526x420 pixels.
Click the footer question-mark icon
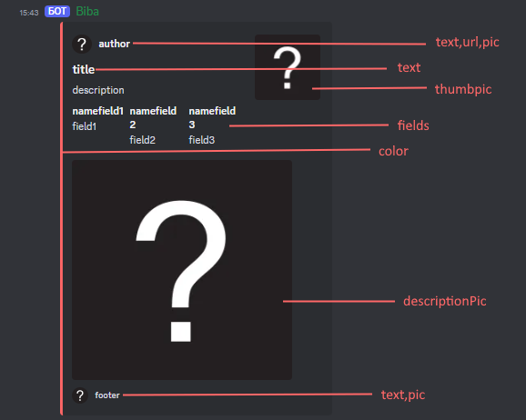(80, 395)
